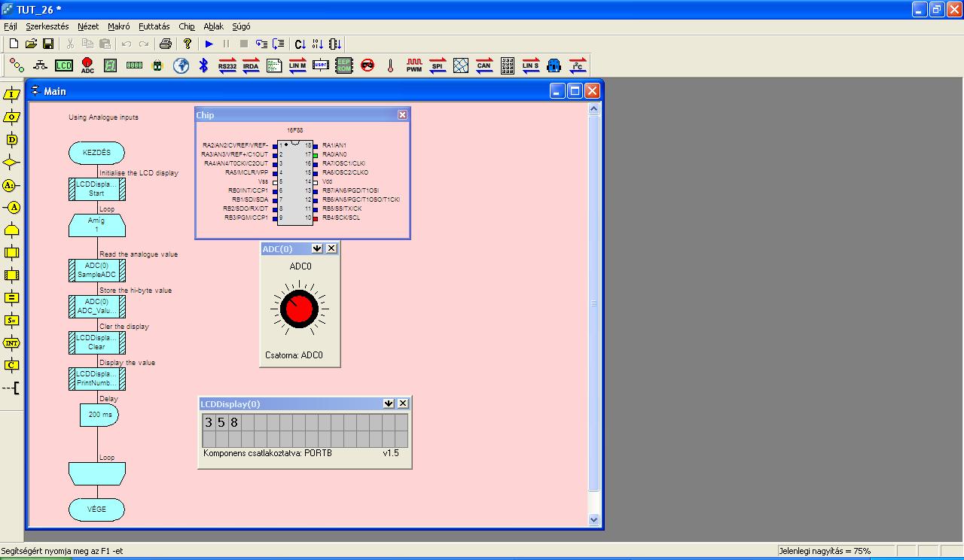Screen dimensions: 964x560
Task: Open the LCDDisplay(0) panel dropdown arrow
Action: point(389,403)
